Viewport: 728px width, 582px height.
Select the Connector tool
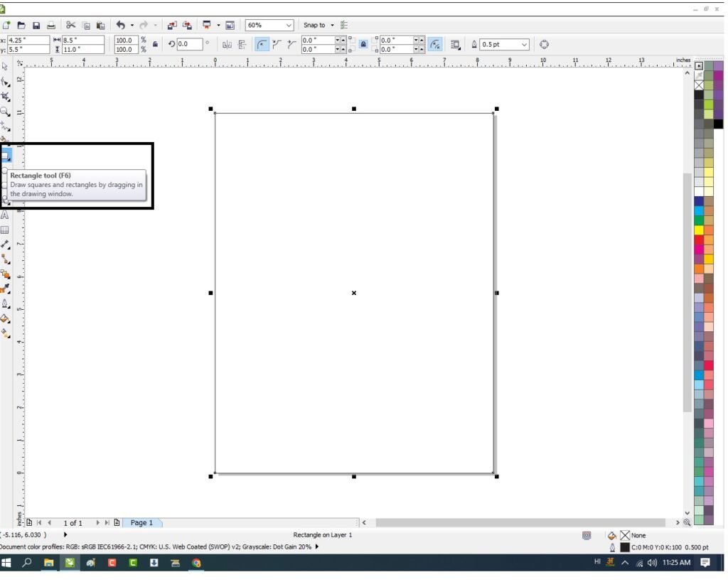tap(5, 259)
